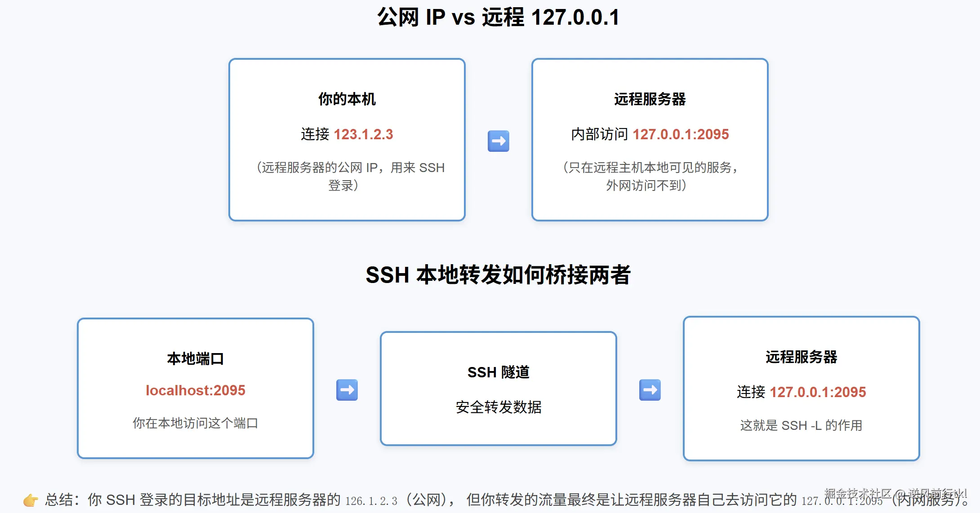
Task: Click the arrow between 本地端口 and SSH 隧道
Action: coord(347,390)
